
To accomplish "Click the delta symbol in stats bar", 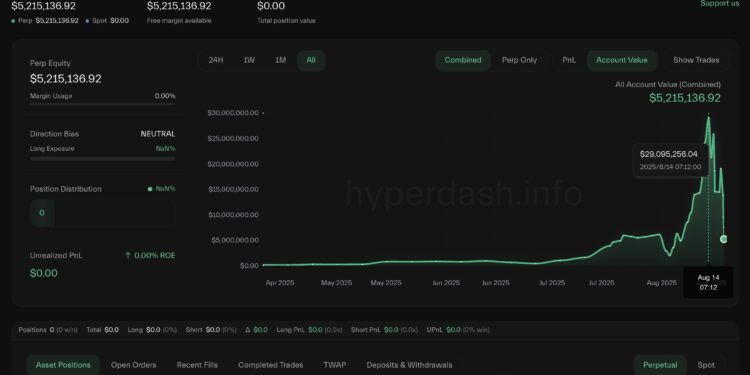I will pos(248,330).
